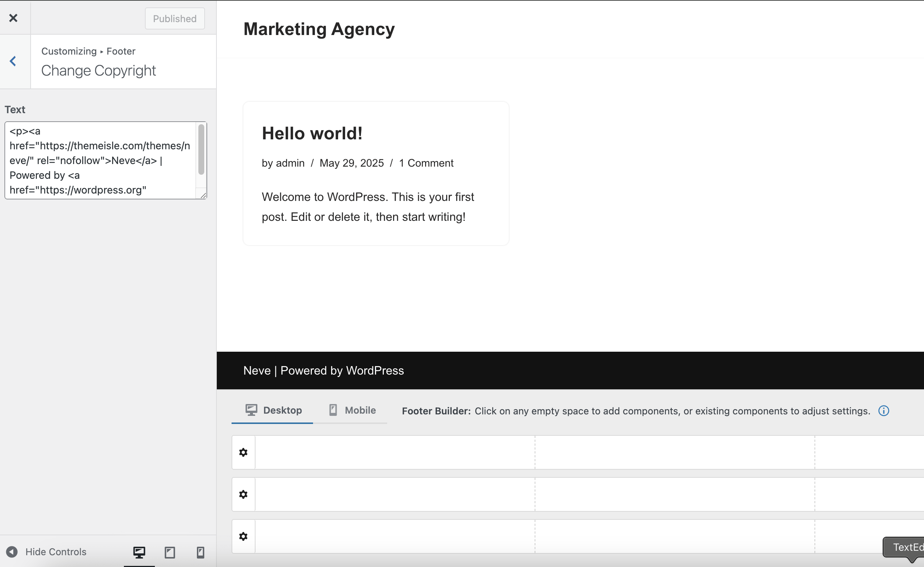The image size is (924, 567).
Task: Click the empty first column of top footer row
Action: point(395,452)
